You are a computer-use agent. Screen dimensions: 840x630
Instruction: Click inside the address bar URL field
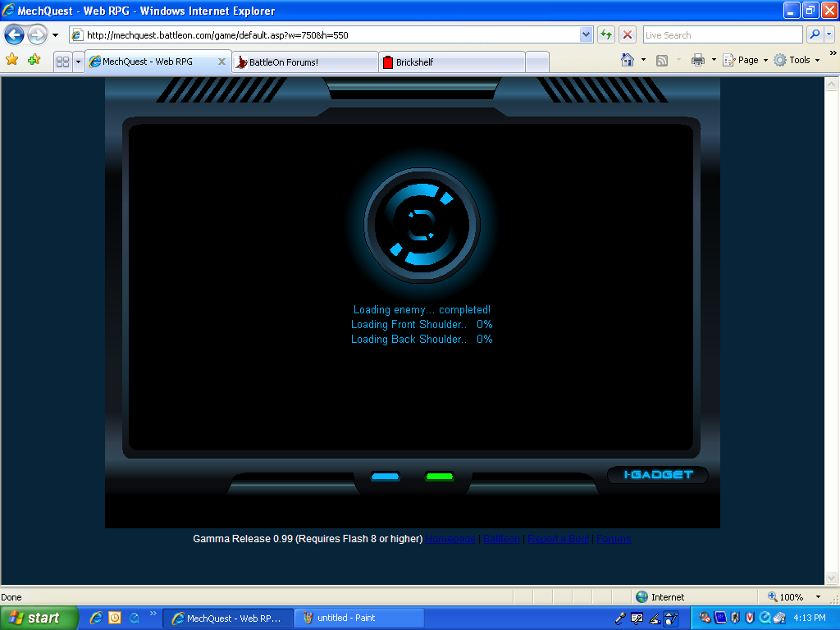[x=328, y=34]
